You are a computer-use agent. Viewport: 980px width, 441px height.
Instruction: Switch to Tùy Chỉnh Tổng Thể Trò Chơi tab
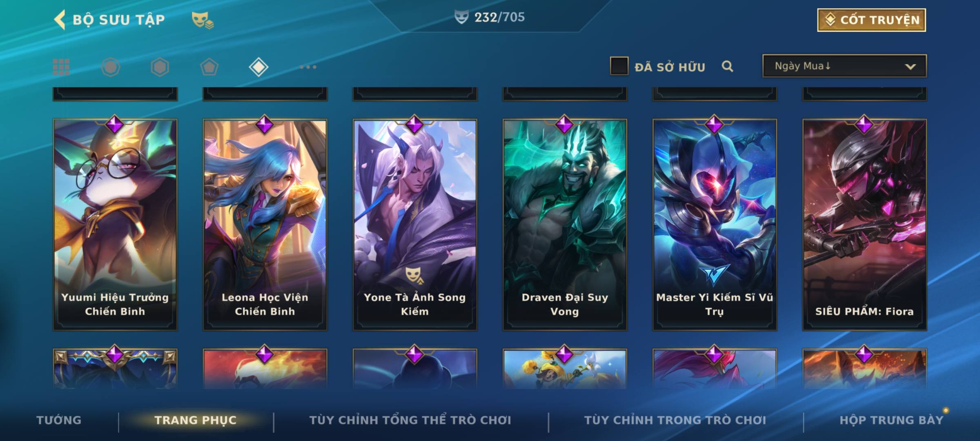coord(410,420)
